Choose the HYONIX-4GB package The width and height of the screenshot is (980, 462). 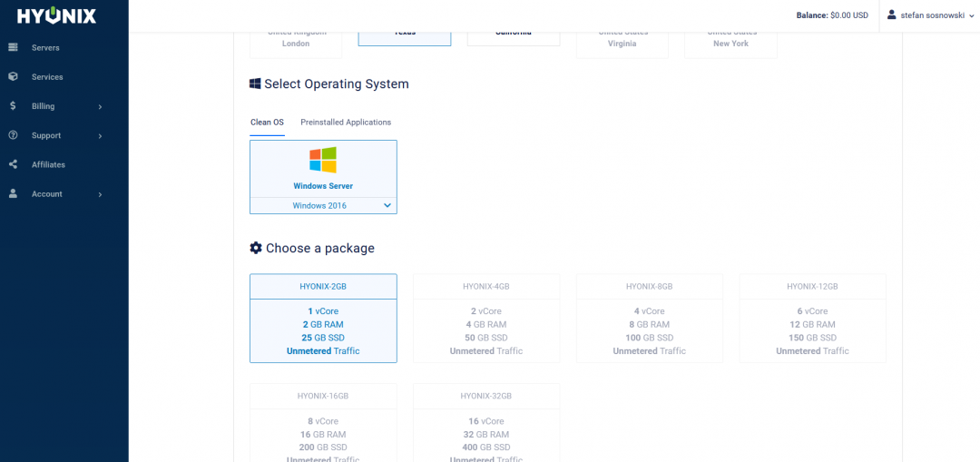486,318
